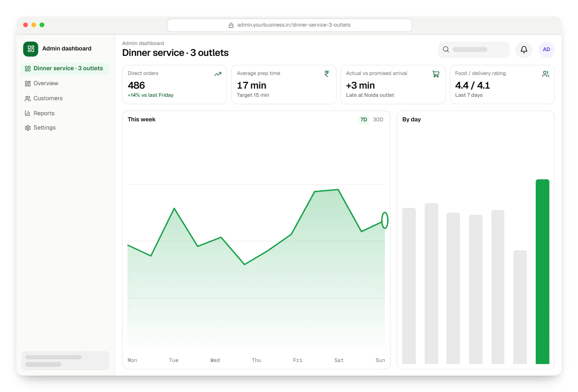Click the green Admin dashboard logo icon
The height and width of the screenshot is (392, 578).
click(31, 49)
